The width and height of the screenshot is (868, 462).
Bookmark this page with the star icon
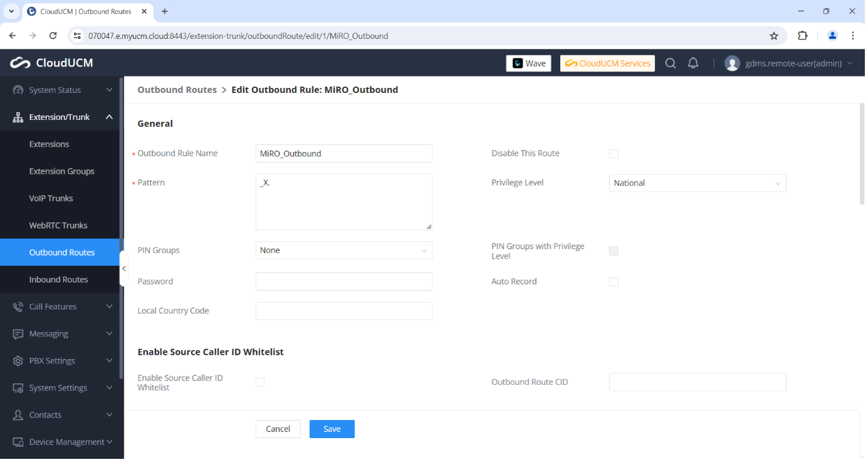pyautogui.click(x=774, y=36)
